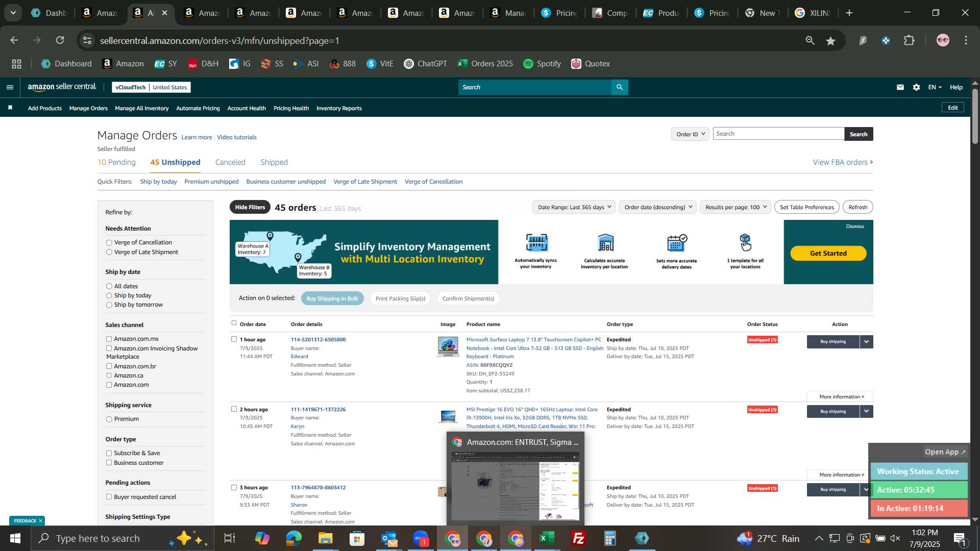Expand Buy shipping arrow for Karyn's order

coord(867,412)
